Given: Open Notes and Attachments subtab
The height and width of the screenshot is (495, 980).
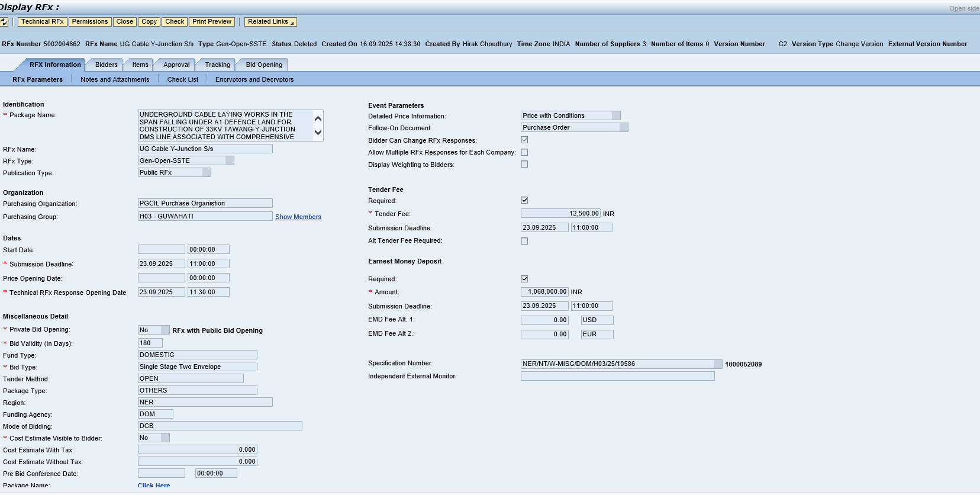Looking at the screenshot, I should coord(115,79).
